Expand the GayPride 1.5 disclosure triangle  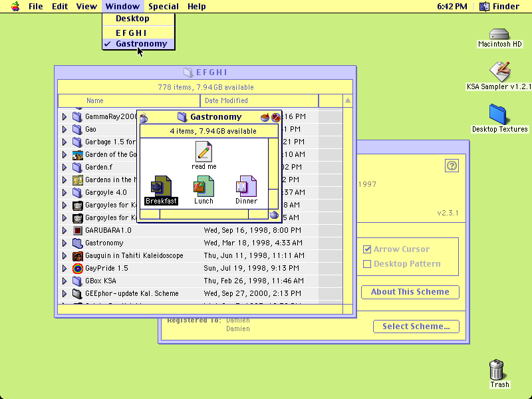65,269
